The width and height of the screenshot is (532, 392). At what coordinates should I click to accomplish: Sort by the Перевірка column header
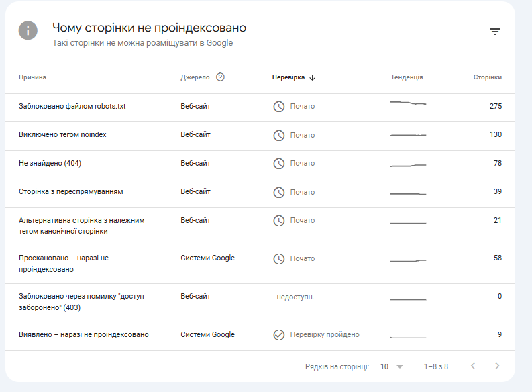288,77
